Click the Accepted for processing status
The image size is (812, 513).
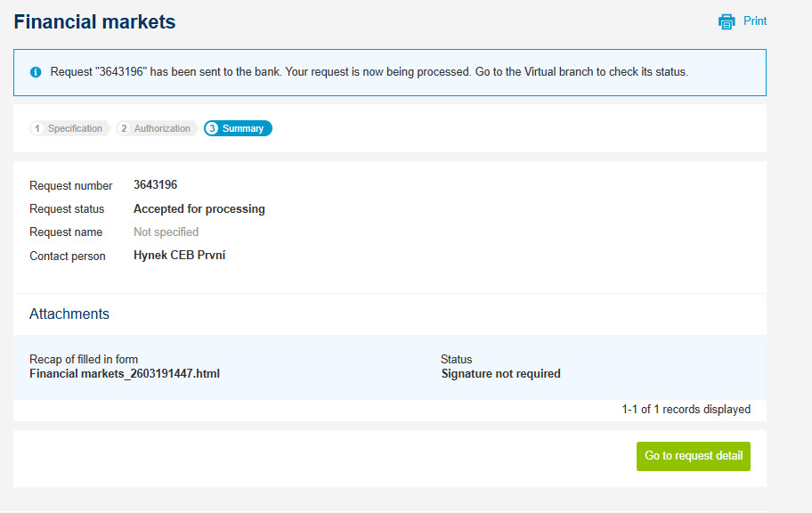click(x=199, y=208)
